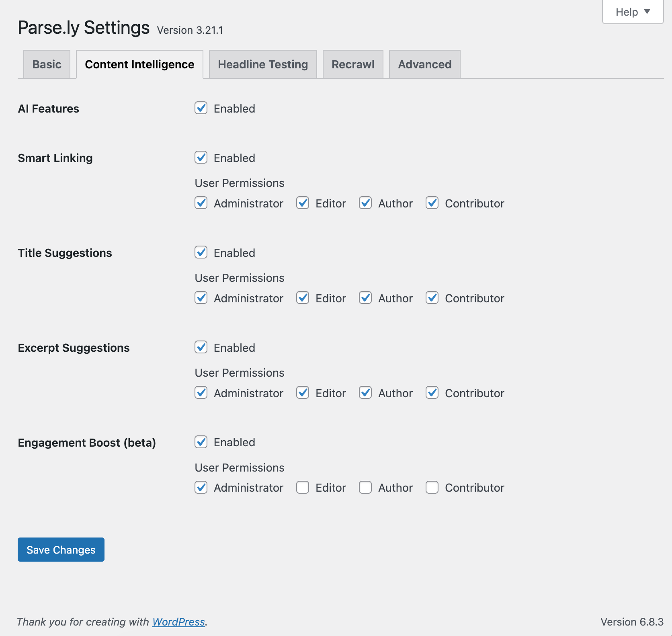Image resolution: width=672 pixels, height=636 pixels.
Task: Toggle Title Suggestions Enabled checkbox
Action: pos(201,252)
